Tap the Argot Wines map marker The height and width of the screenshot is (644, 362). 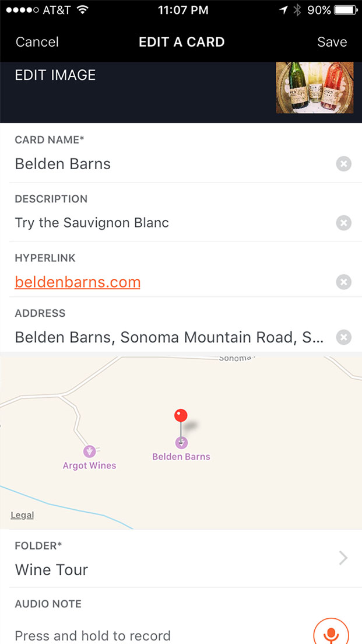click(89, 452)
